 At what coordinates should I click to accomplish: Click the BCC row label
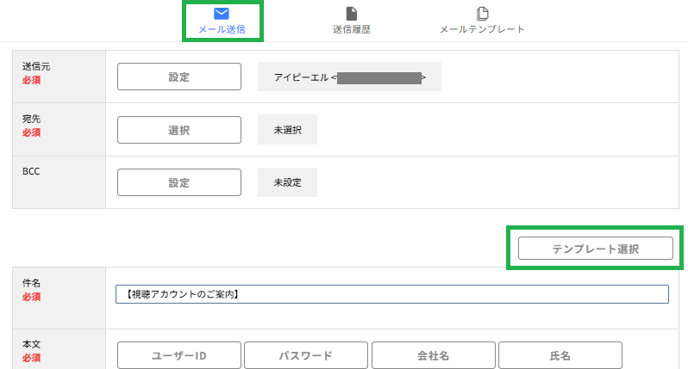click(31, 172)
